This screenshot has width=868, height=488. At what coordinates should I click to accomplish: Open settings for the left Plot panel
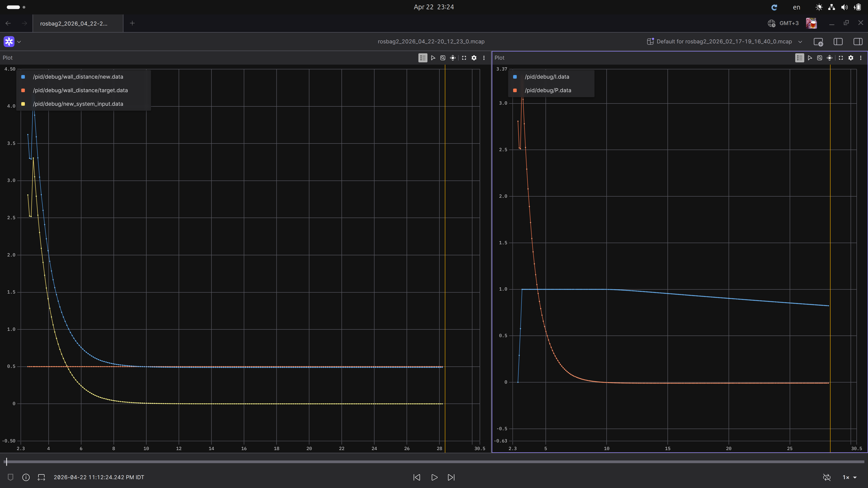(474, 58)
